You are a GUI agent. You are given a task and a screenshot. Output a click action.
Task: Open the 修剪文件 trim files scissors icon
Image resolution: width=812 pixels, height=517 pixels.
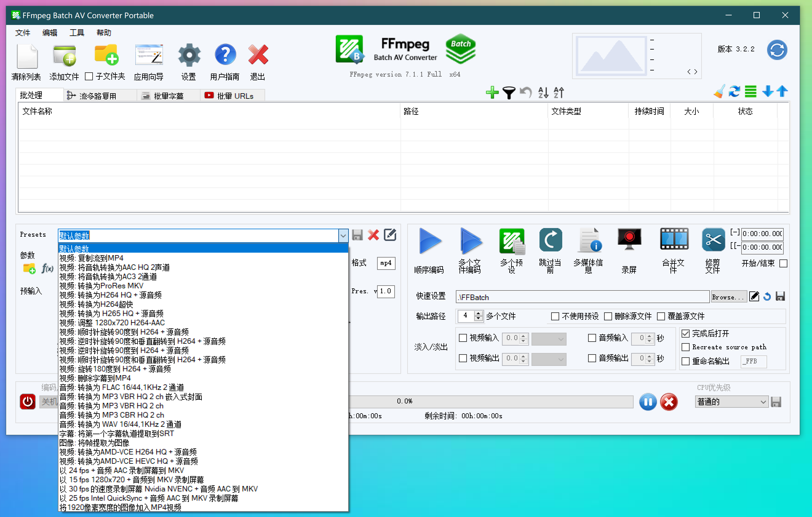pyautogui.click(x=713, y=240)
